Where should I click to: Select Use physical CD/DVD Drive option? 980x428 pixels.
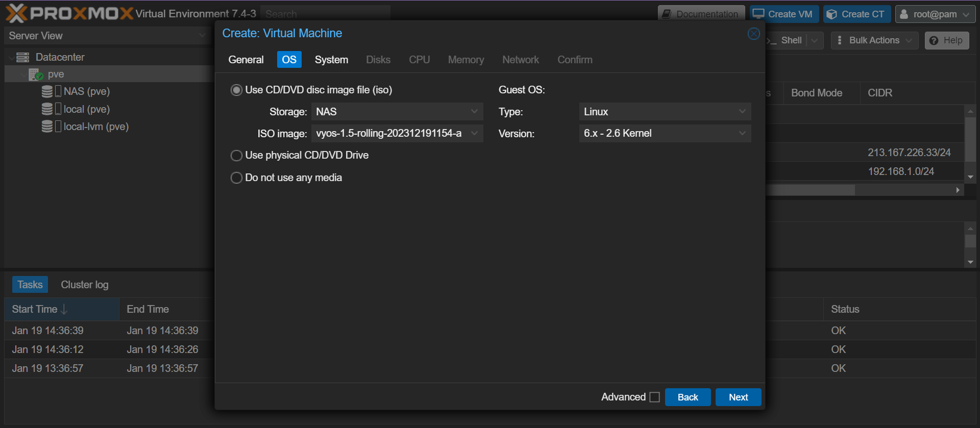[x=236, y=155]
